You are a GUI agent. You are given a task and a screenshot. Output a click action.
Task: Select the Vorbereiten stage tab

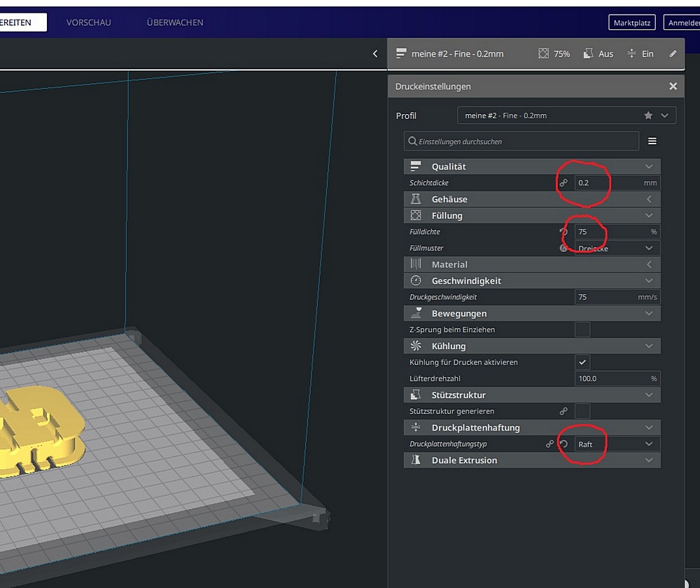22,22
